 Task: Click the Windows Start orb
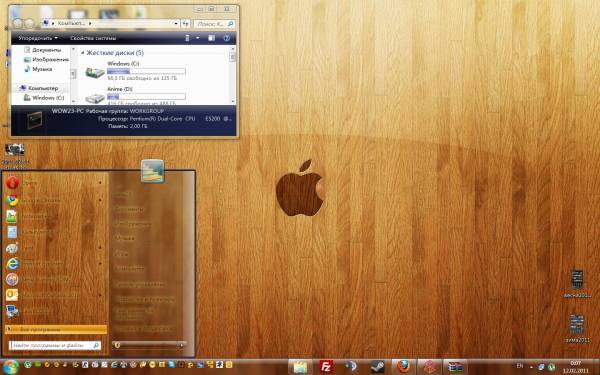[10, 367]
